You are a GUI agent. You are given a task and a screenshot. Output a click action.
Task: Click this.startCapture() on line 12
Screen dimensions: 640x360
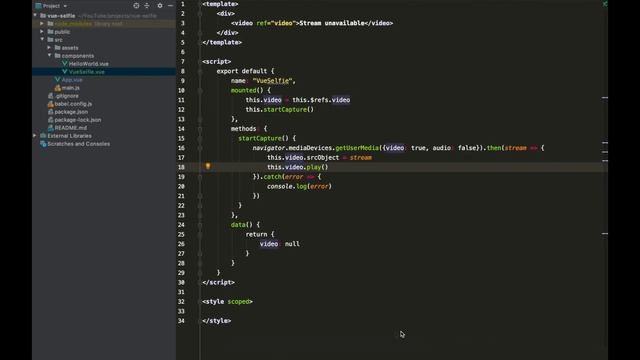pyautogui.click(x=280, y=109)
